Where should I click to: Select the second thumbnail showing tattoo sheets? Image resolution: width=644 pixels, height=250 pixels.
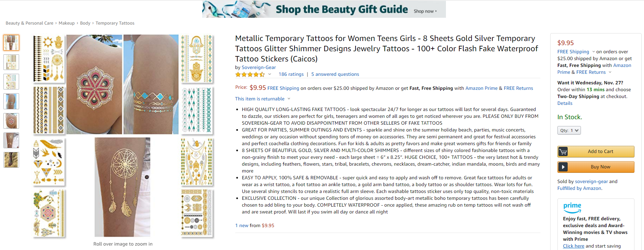(x=11, y=62)
